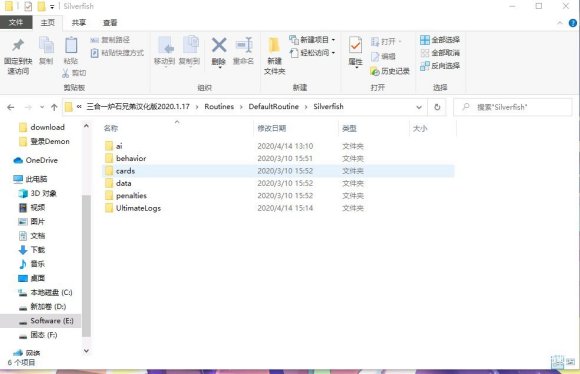Select the cards folder
Image resolution: width=580 pixels, height=374 pixels.
coord(277,171)
